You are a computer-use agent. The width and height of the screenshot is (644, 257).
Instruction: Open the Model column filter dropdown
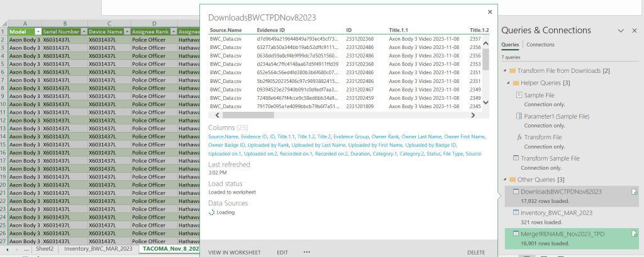pyautogui.click(x=38, y=31)
